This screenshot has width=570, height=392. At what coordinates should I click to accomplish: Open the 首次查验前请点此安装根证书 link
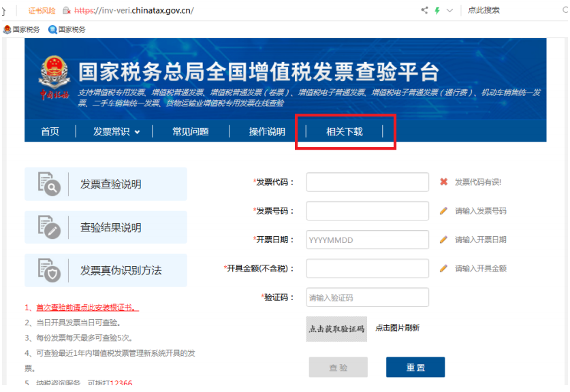coord(88,308)
